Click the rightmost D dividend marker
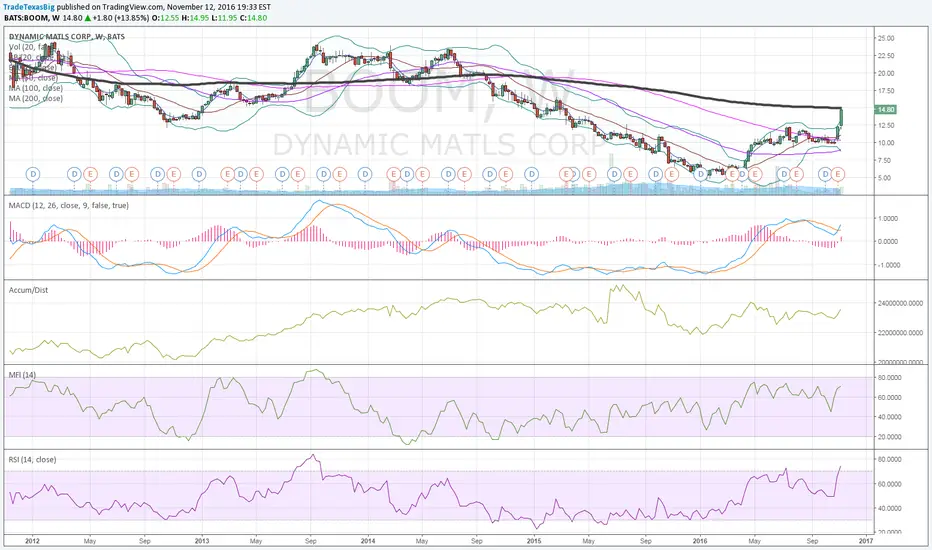 (x=824, y=174)
